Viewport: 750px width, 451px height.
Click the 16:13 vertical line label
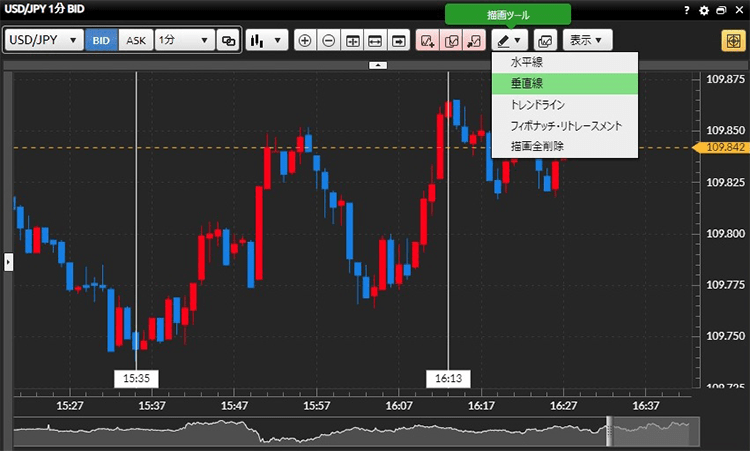point(448,378)
